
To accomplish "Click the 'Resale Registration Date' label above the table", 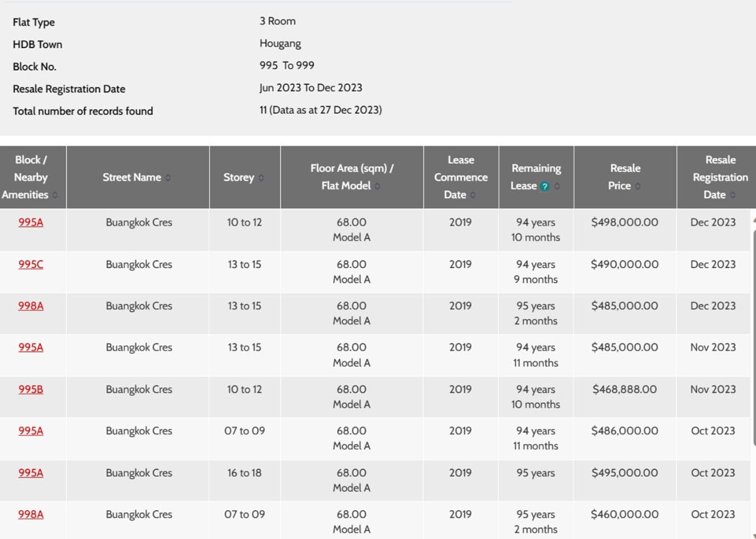I will pyautogui.click(x=69, y=89).
